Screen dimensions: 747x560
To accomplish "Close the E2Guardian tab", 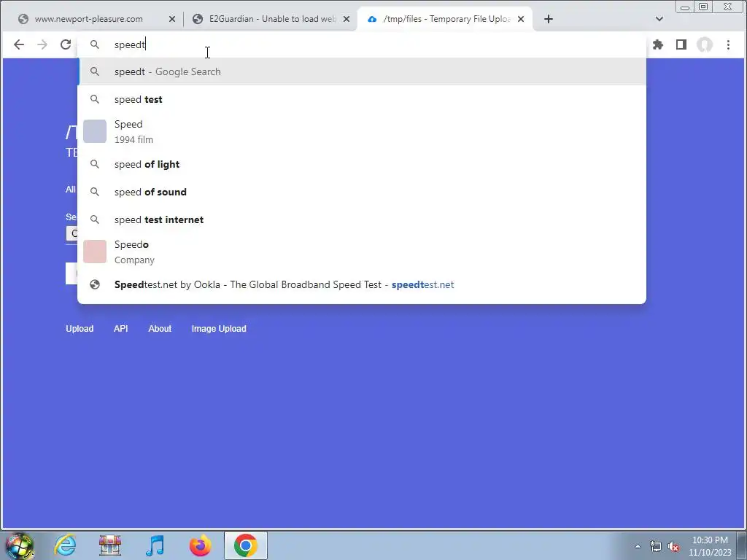I will (347, 19).
